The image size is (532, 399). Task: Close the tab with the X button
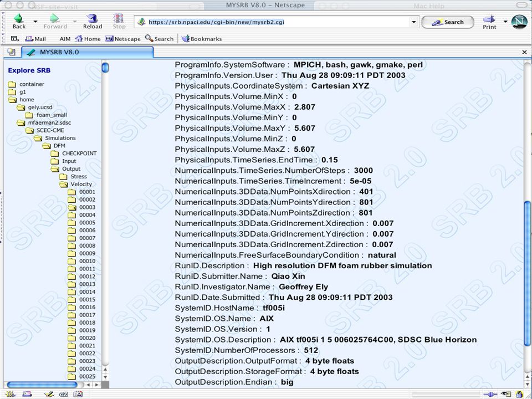(524, 52)
